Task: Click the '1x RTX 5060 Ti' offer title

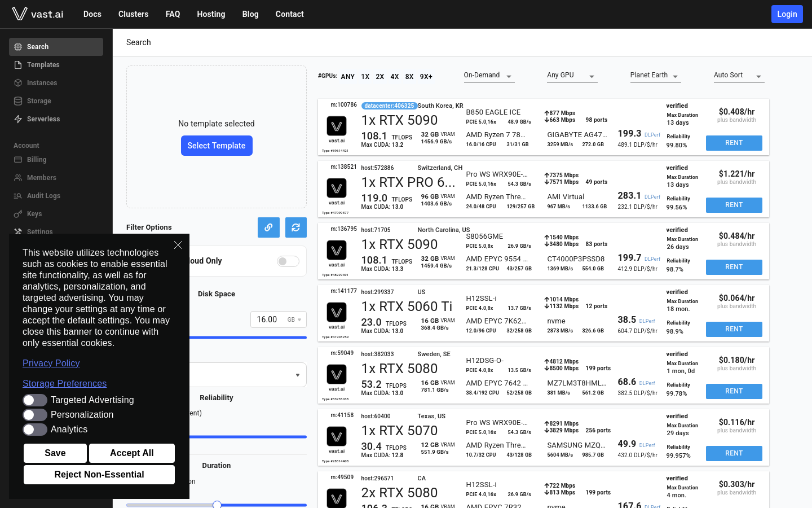Action: (x=407, y=306)
